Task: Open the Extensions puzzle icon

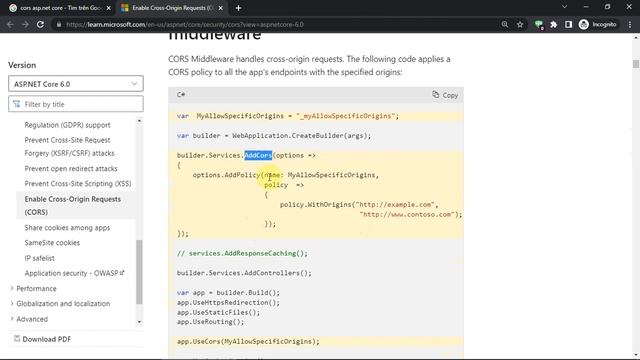Action: click(553, 24)
